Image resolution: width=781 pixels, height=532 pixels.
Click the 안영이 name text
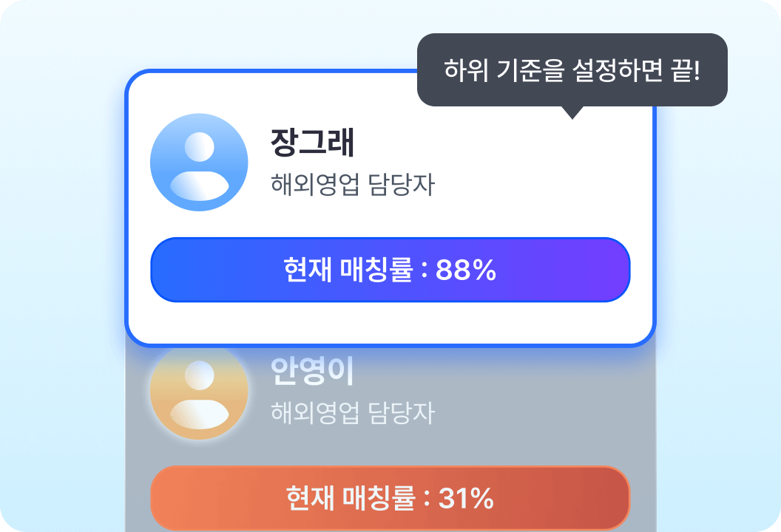(x=313, y=372)
